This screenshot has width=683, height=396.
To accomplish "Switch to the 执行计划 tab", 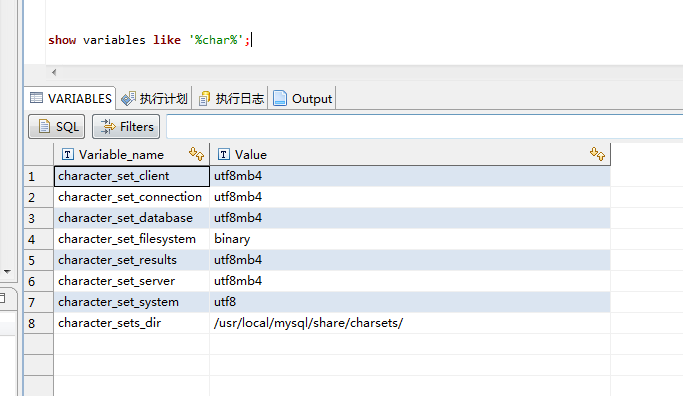I will pos(154,99).
